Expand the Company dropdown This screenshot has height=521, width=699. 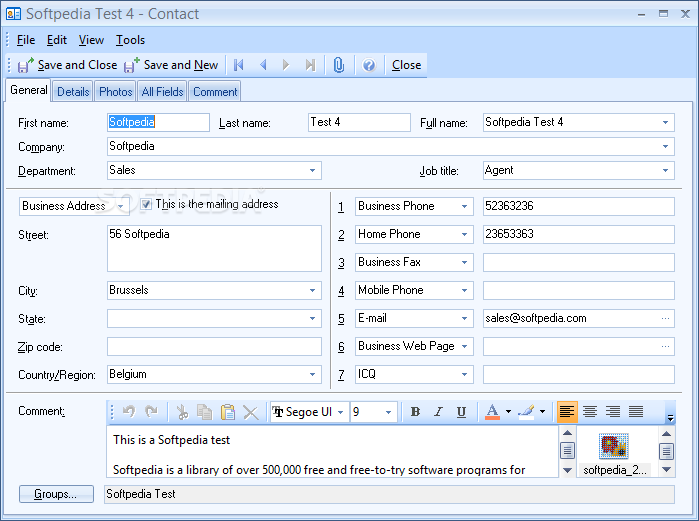pos(665,147)
